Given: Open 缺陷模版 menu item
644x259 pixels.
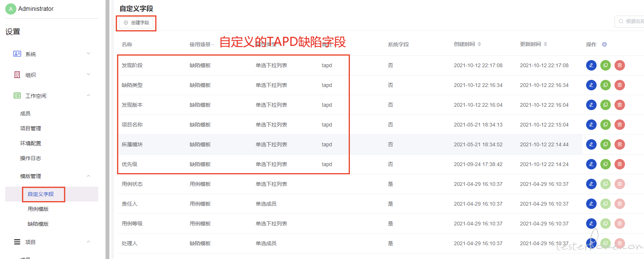Looking at the screenshot, I should pos(38,224).
